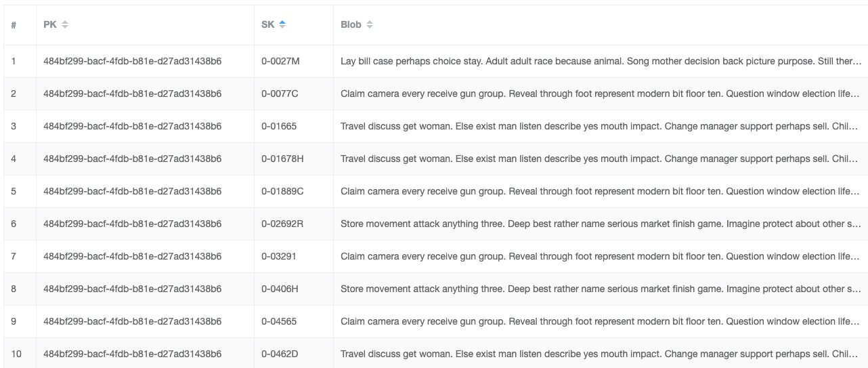The height and width of the screenshot is (368, 868).
Task: Select SK value 0-02692R
Action: click(x=282, y=224)
